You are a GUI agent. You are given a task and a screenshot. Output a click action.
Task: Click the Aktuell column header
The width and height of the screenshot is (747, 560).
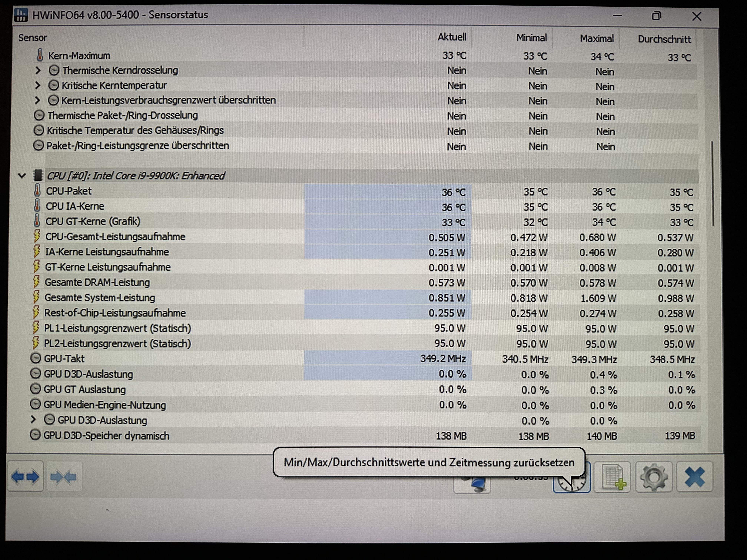[452, 37]
